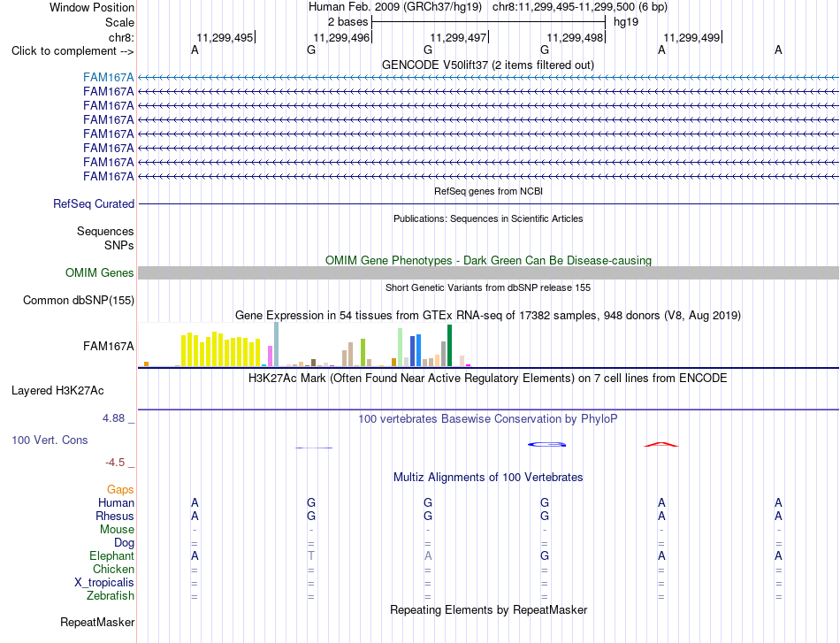Select the Zebrafish species label
This screenshot has height=643, width=840.
pos(111,595)
